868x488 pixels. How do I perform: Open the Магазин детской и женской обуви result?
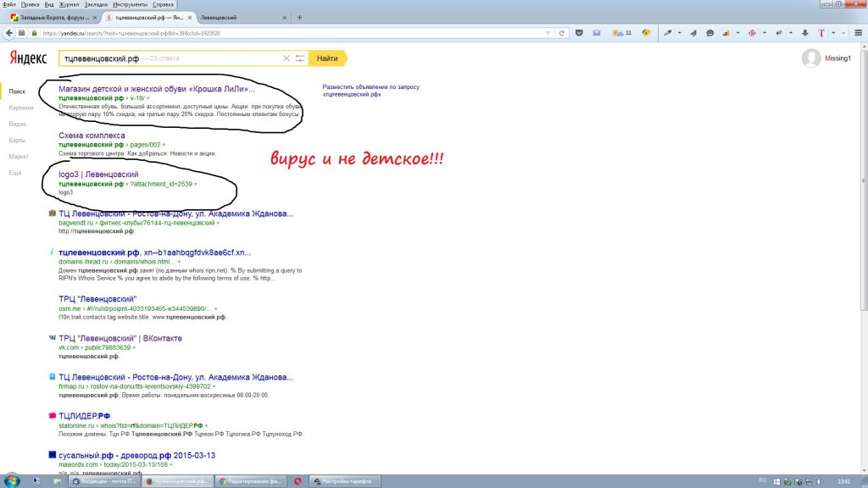(157, 88)
